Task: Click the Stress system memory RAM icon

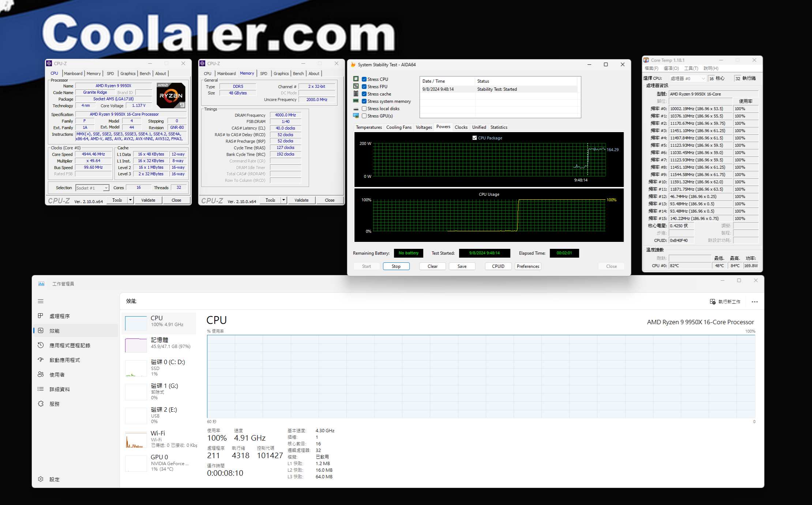Action: point(356,101)
